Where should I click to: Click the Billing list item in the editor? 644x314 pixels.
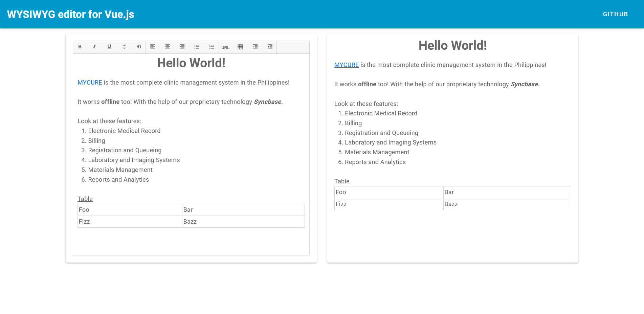coord(96,141)
